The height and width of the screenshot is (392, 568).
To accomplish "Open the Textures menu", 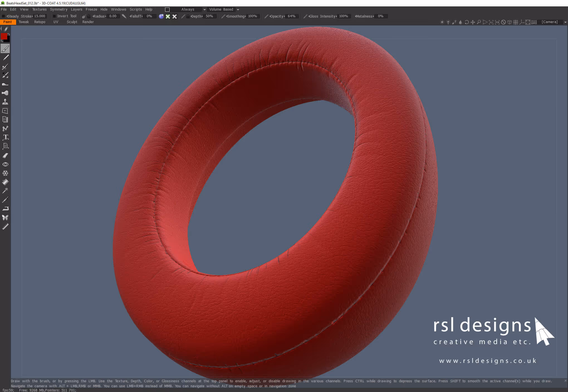I will coord(39,9).
